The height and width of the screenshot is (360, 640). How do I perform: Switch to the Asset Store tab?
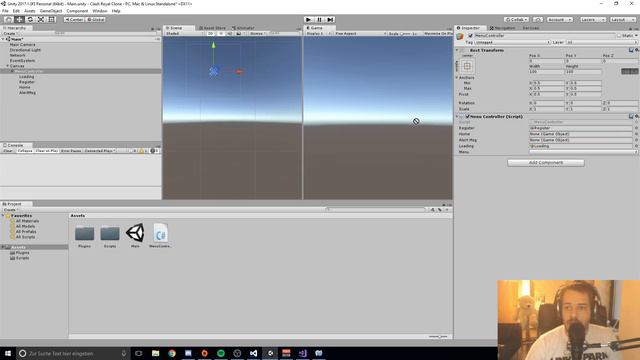(212, 28)
